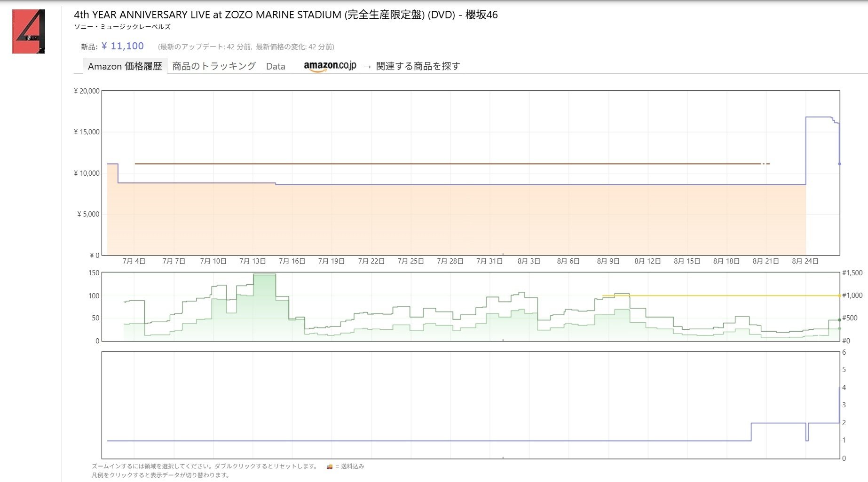Click the 凡例をクリックすると表示データが切り替わります hint text
868x482 pixels.
pos(161,475)
